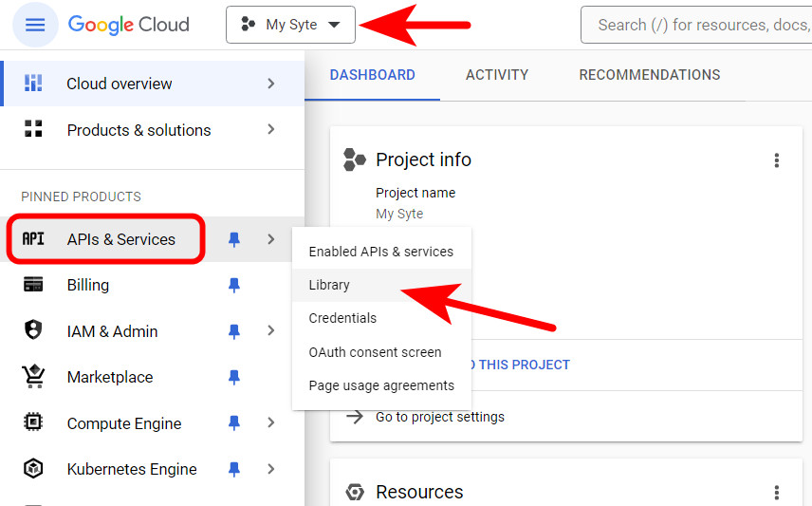The width and height of the screenshot is (812, 506).
Task: Open the My Syte project selector dropdown
Action: click(290, 25)
